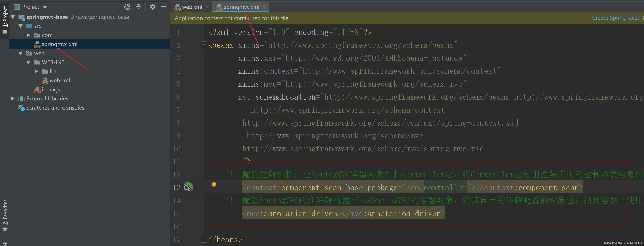Screen dimensions: 644x246
Task: Expand the lib folder
Action: click(x=36, y=71)
